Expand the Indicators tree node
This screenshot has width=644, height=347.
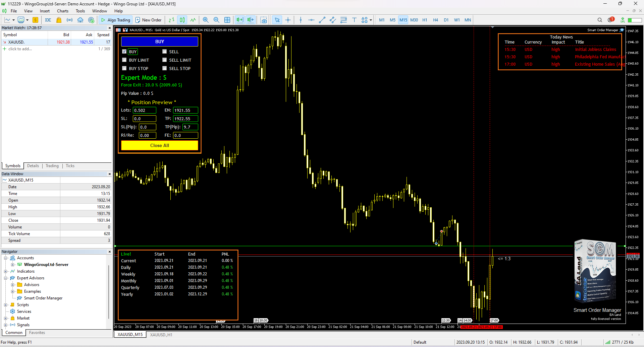tap(6, 271)
